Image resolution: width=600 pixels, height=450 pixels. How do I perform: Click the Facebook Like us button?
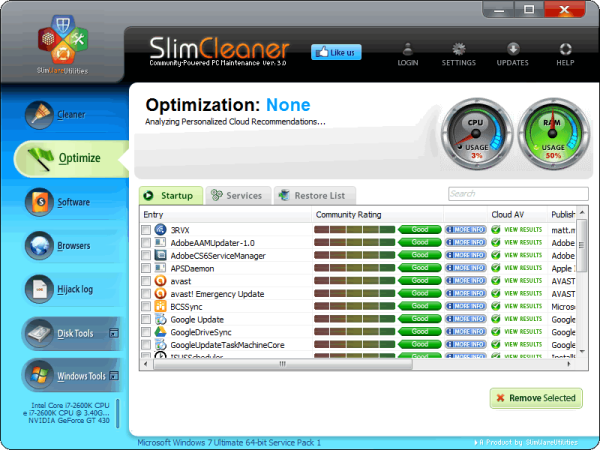[336, 52]
